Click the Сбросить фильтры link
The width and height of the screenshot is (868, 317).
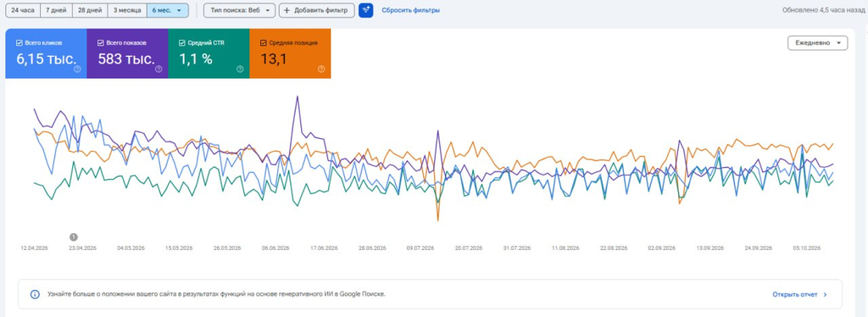coord(411,10)
